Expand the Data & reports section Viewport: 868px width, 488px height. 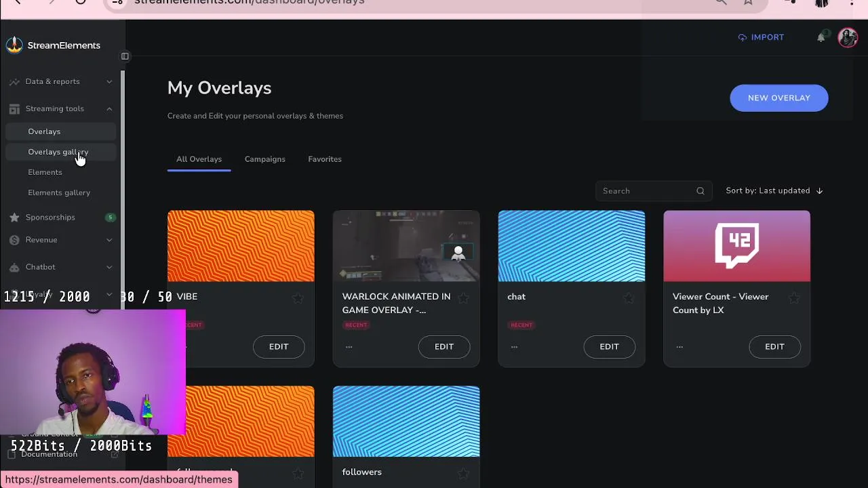[109, 81]
